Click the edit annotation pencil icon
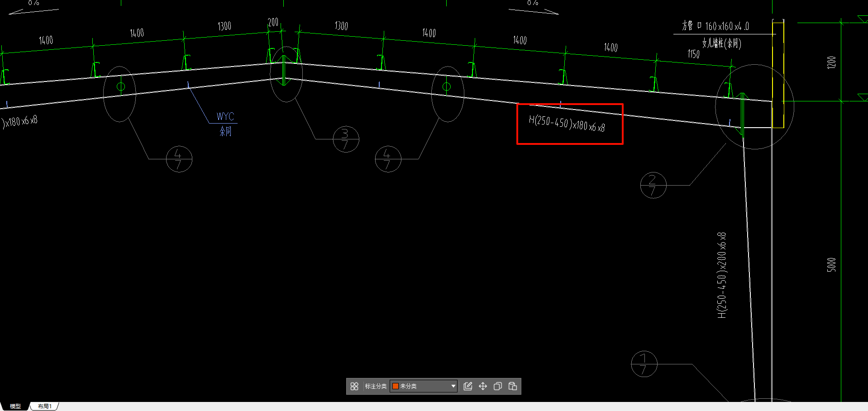This screenshot has width=868, height=411. [468, 386]
